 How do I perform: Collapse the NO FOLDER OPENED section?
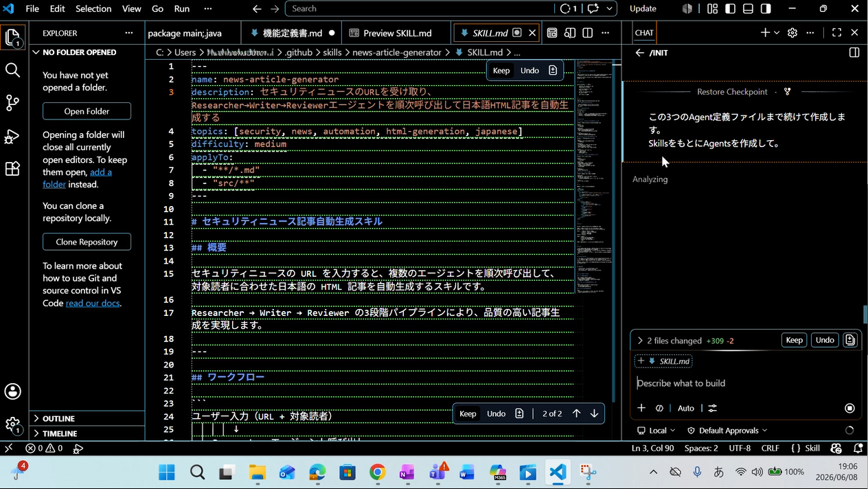pyautogui.click(x=88, y=52)
